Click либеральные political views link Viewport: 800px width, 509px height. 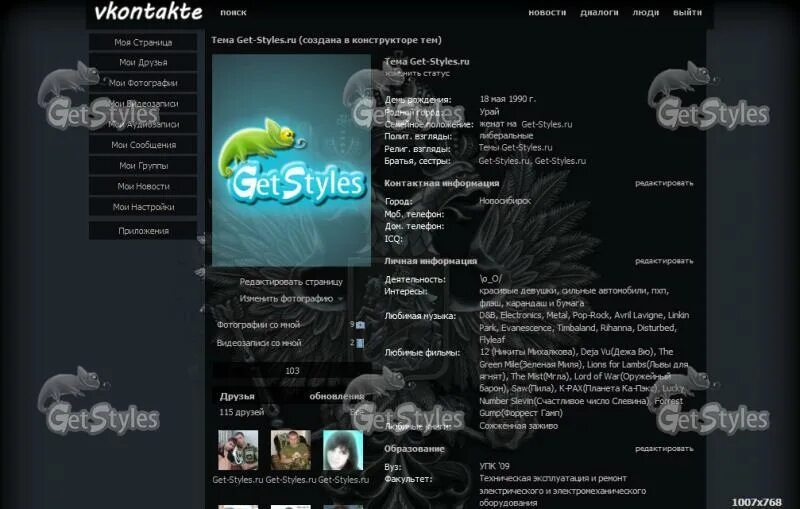click(506, 136)
